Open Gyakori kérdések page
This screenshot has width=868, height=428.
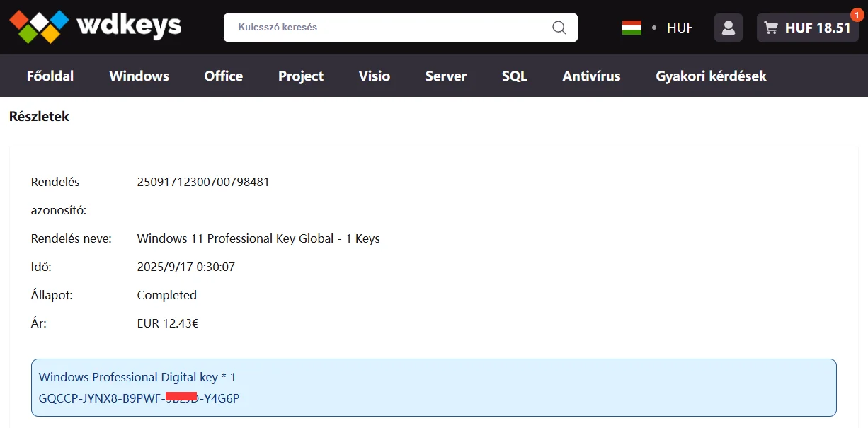711,76
